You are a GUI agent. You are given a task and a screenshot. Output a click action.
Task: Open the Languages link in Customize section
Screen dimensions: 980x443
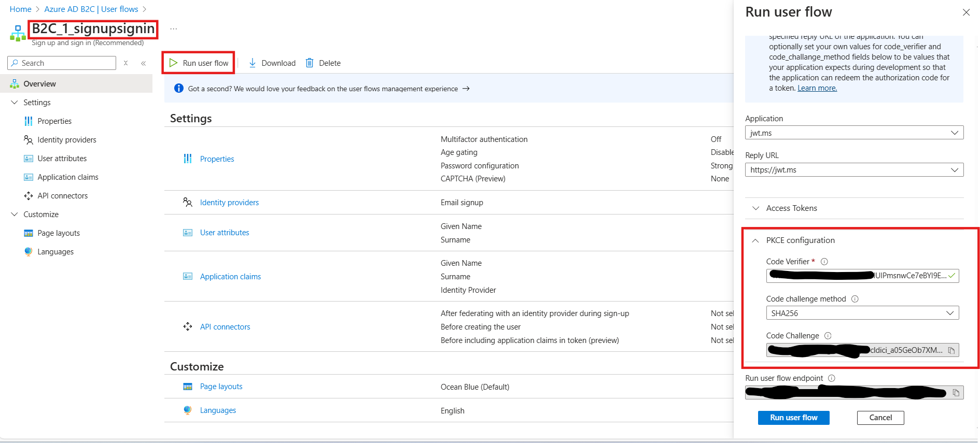point(218,410)
